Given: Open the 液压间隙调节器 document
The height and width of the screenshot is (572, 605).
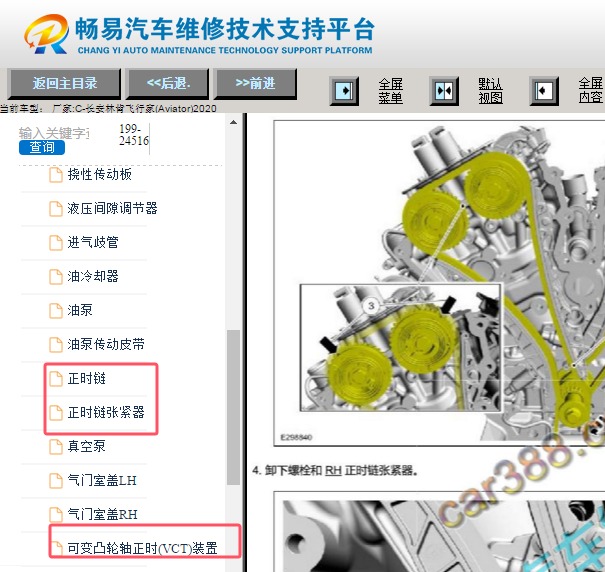Looking at the screenshot, I should coord(112,208).
